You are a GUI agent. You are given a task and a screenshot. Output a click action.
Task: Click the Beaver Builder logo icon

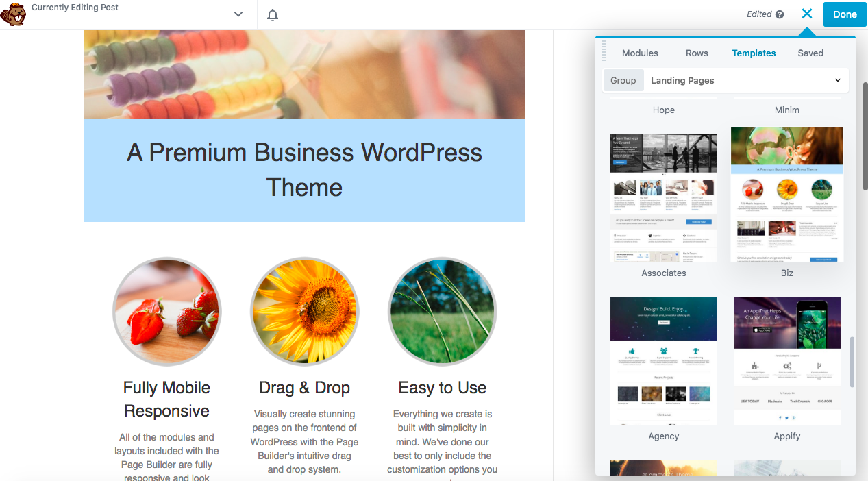(14, 14)
